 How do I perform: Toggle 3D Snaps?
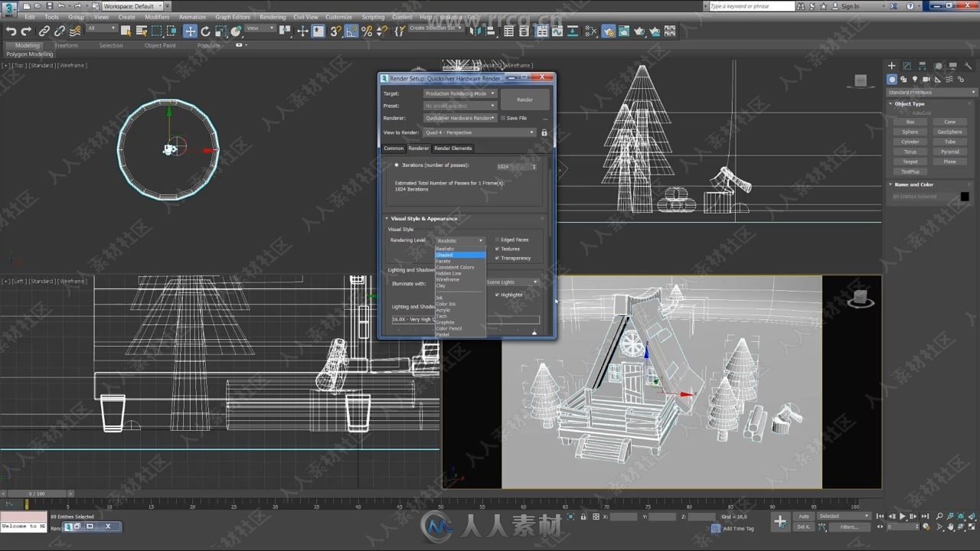tap(336, 31)
